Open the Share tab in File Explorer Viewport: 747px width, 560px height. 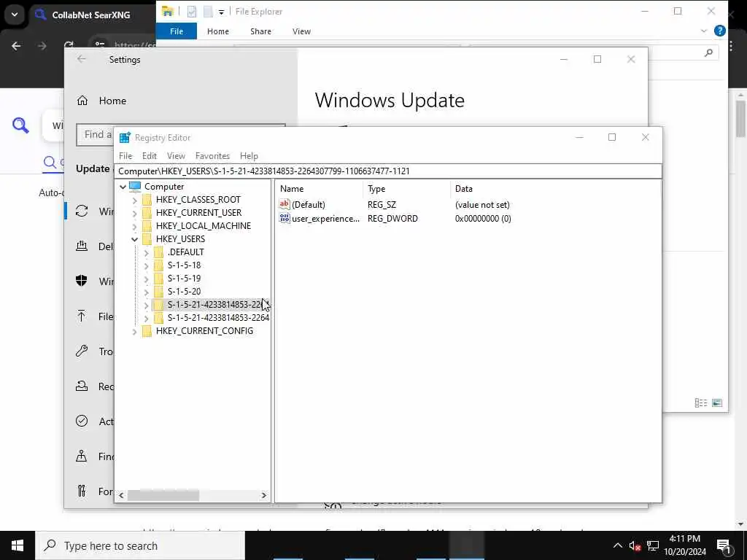click(x=260, y=31)
